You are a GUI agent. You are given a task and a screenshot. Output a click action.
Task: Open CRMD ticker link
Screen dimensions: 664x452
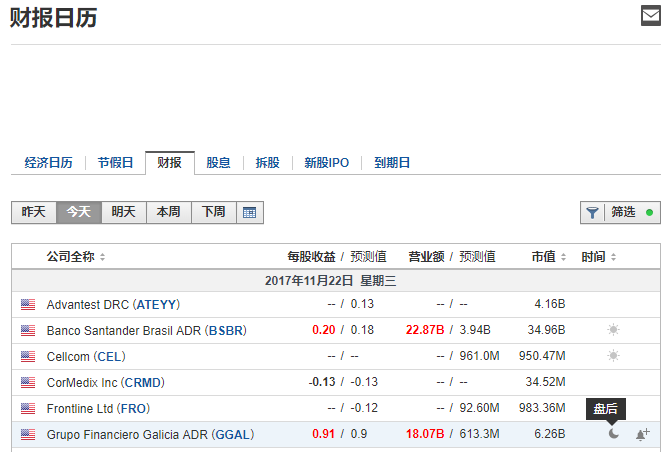pyautogui.click(x=143, y=383)
